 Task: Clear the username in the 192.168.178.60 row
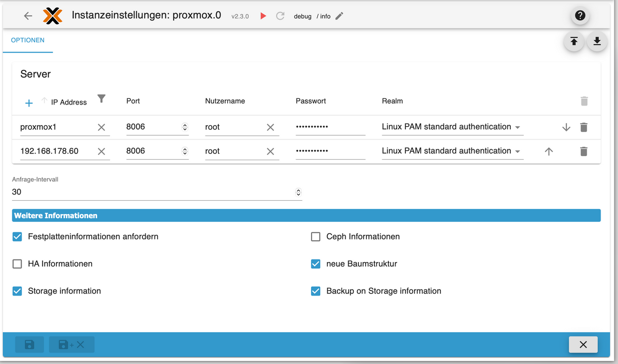(x=270, y=151)
